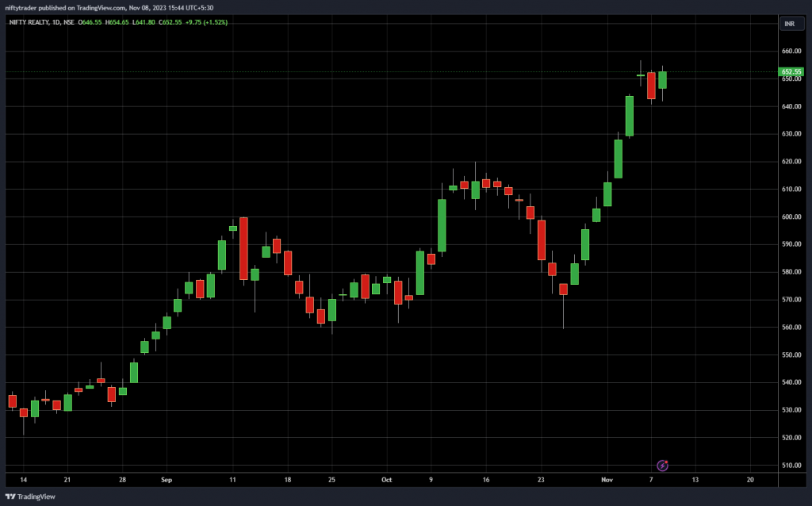Click the 630.00 price axis label
Viewport: 812px width, 506px height.
click(791, 133)
